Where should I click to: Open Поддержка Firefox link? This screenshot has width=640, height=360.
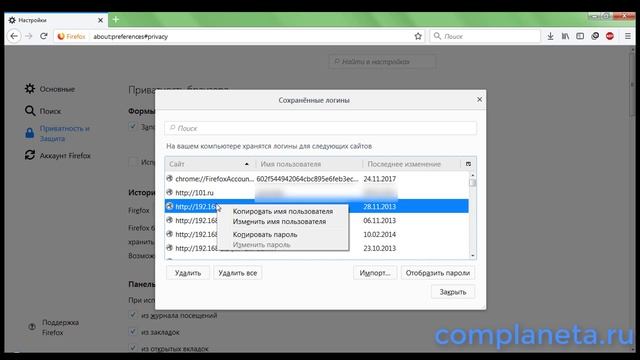[53, 327]
